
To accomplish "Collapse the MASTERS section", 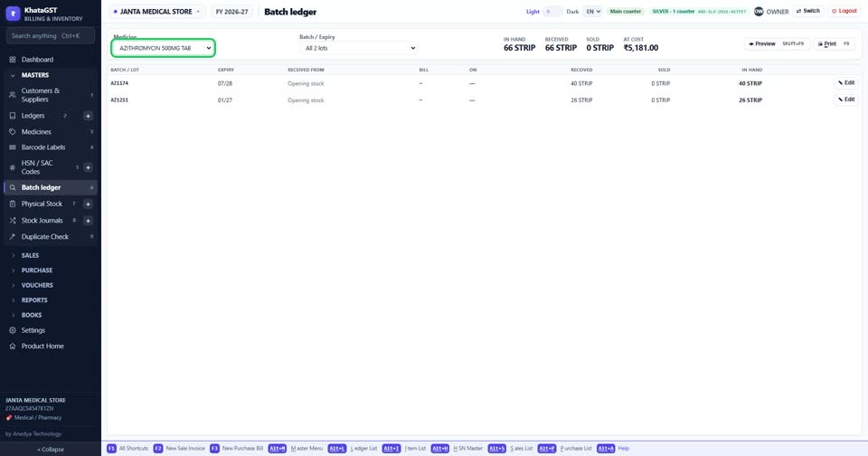I will pyautogui.click(x=51, y=75).
